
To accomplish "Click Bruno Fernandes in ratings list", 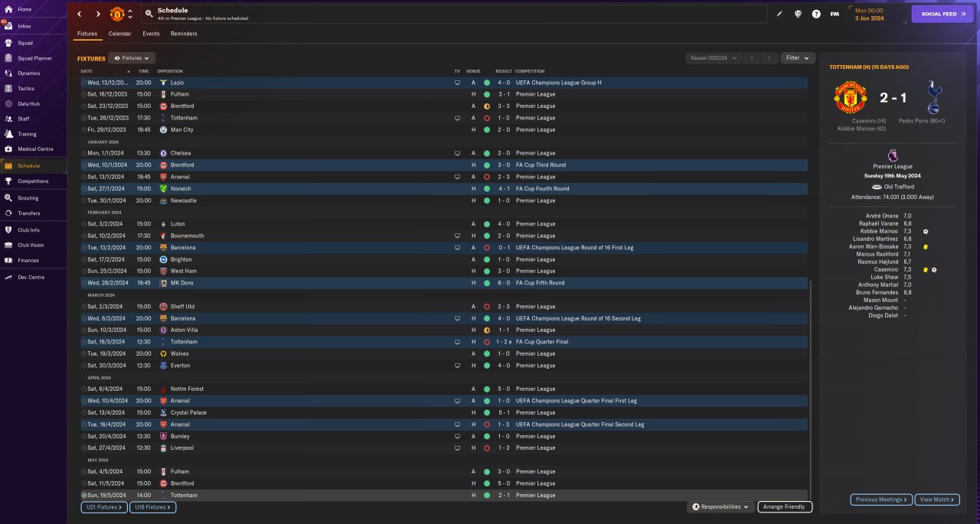I will click(x=877, y=292).
